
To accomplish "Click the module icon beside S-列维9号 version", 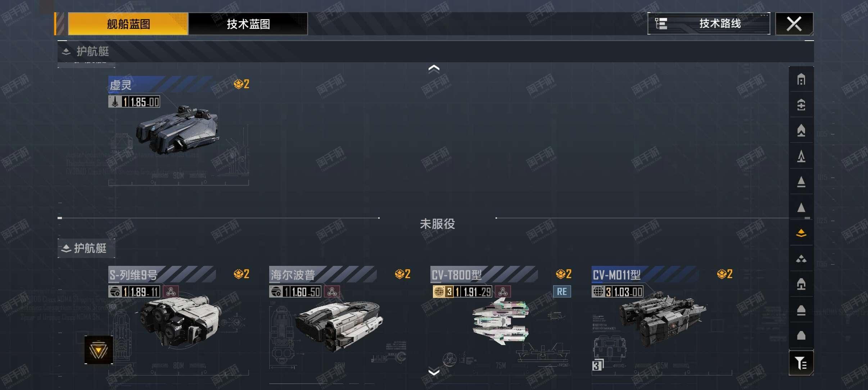I will point(171,291).
